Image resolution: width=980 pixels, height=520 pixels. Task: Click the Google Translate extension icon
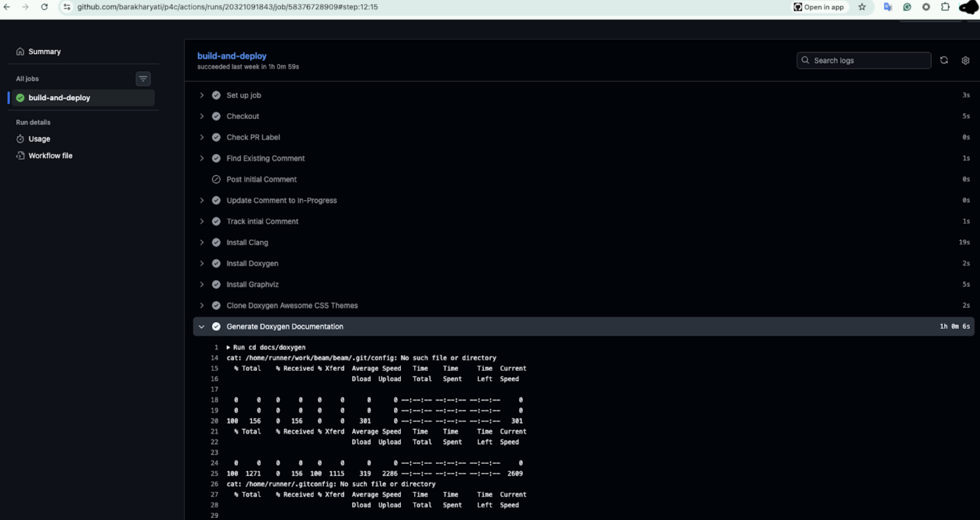tap(888, 7)
